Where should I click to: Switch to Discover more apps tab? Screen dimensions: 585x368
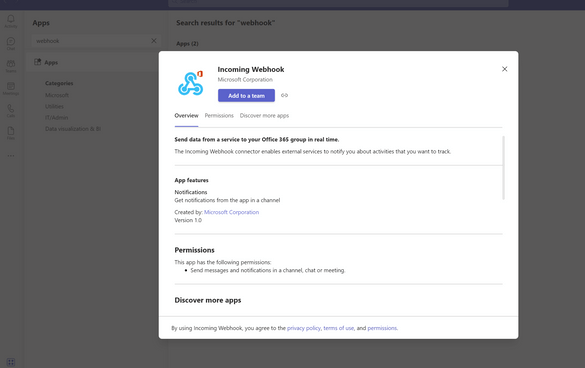(264, 116)
